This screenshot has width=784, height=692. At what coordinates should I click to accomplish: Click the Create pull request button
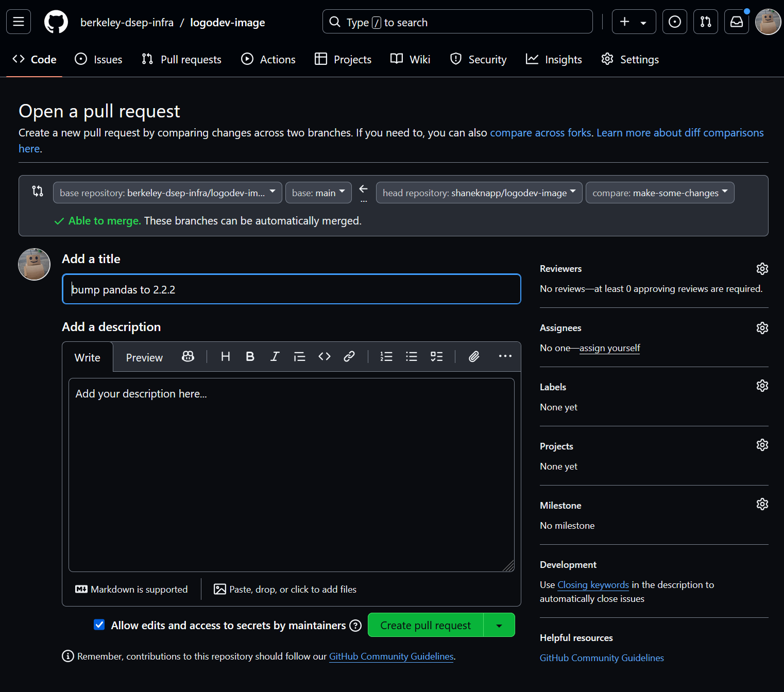click(425, 625)
